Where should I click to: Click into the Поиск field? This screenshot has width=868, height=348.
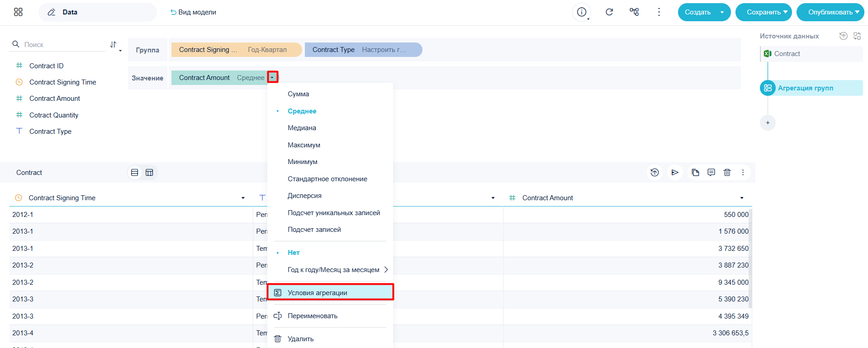click(63, 44)
